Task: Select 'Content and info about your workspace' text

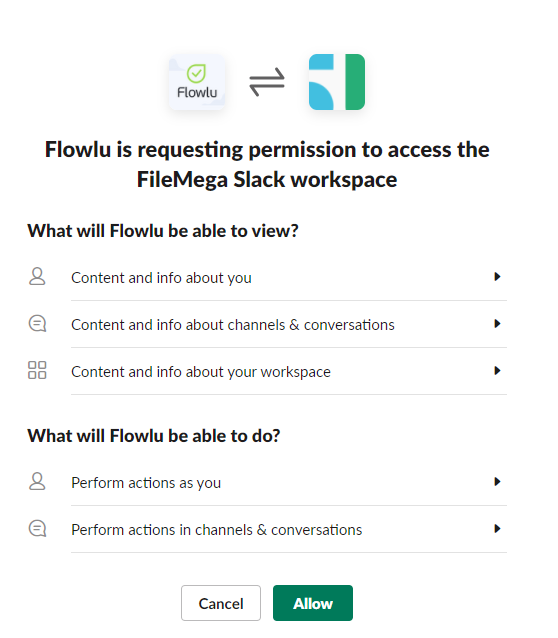Action: pos(201,372)
